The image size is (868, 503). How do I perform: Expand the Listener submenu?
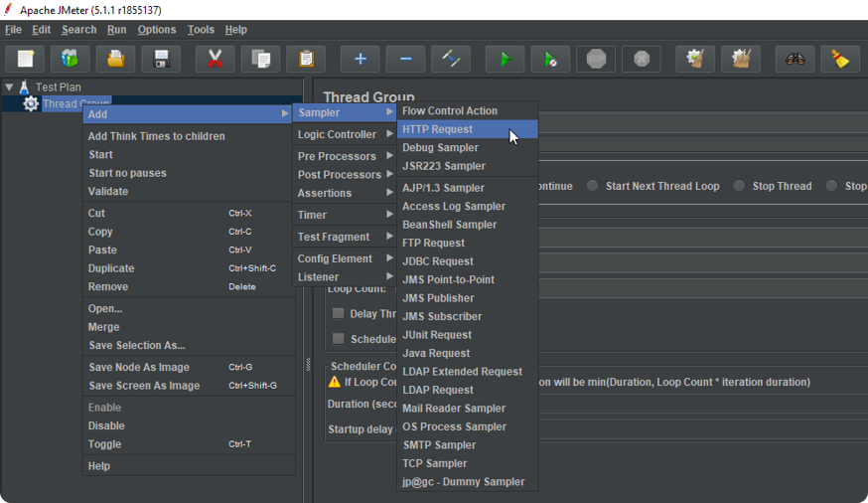345,277
